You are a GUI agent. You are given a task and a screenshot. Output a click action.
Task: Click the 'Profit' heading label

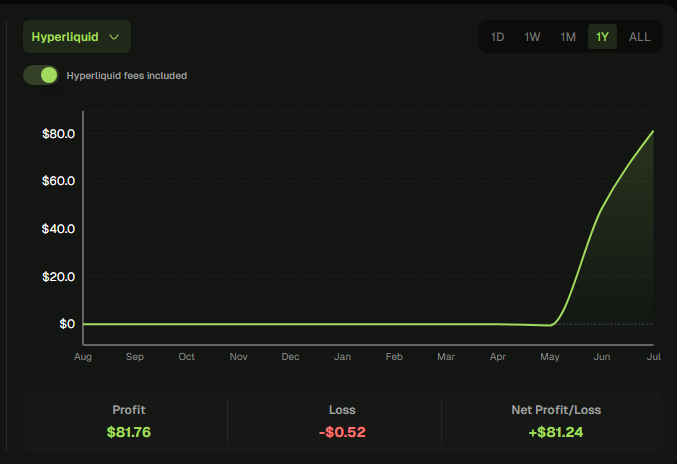(x=129, y=410)
